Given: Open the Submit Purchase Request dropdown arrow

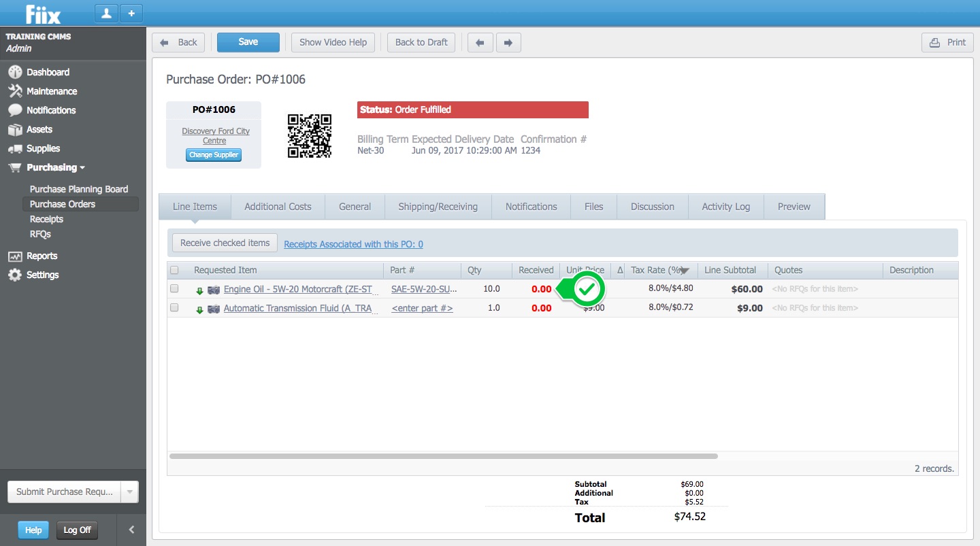Looking at the screenshot, I should pyautogui.click(x=129, y=492).
